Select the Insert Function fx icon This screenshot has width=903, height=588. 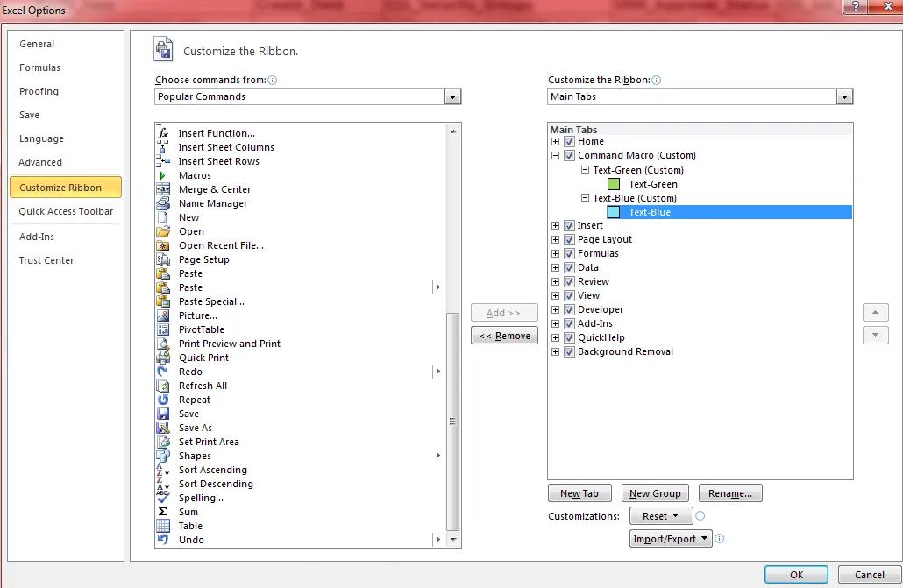164,133
